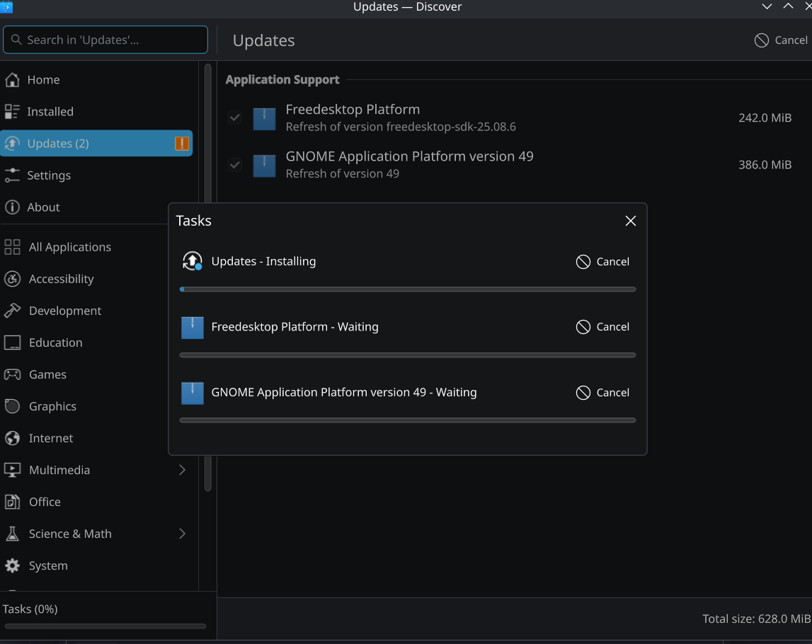Uncheck GNOME Application Platform version 49
The image size is (812, 644).
tap(235, 165)
